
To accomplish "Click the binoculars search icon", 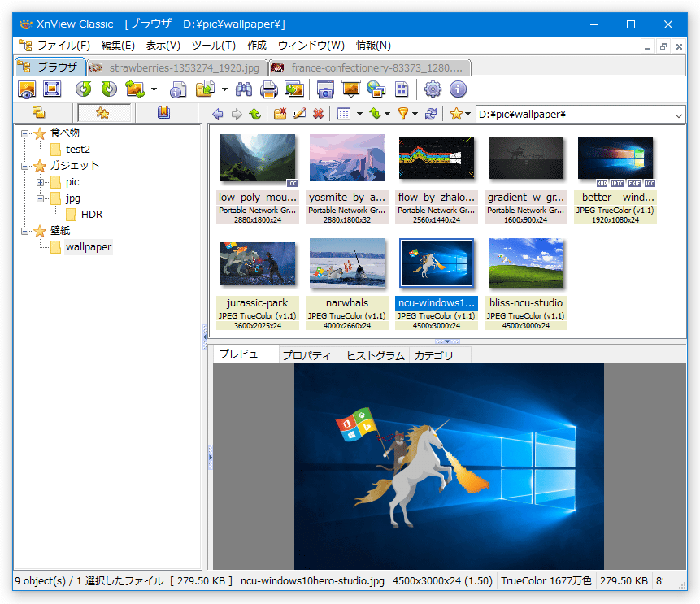I will coord(244,89).
